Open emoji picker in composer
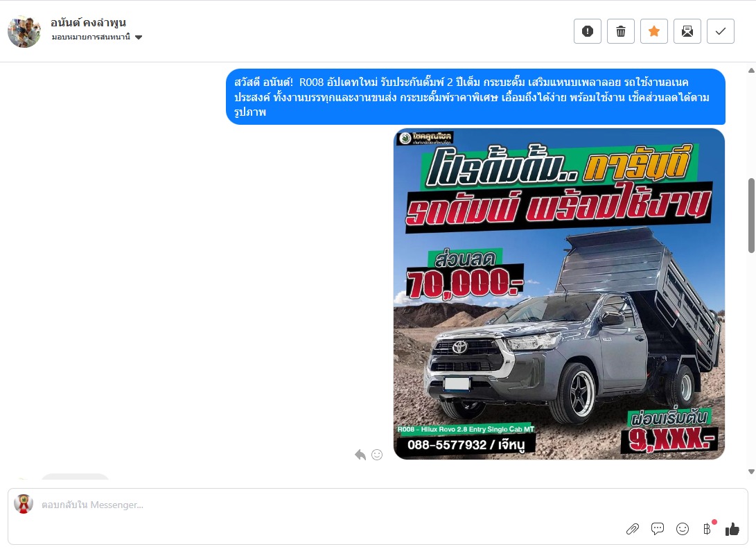756x549 pixels. point(683,529)
